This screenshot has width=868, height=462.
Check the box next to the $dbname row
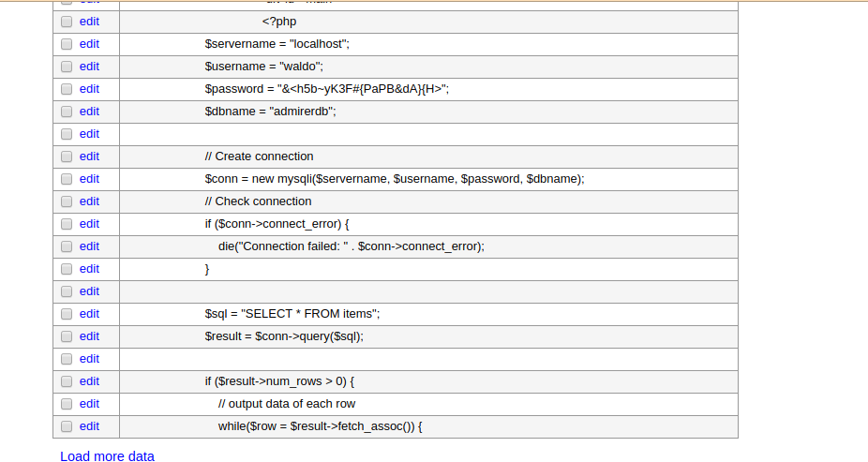67,112
